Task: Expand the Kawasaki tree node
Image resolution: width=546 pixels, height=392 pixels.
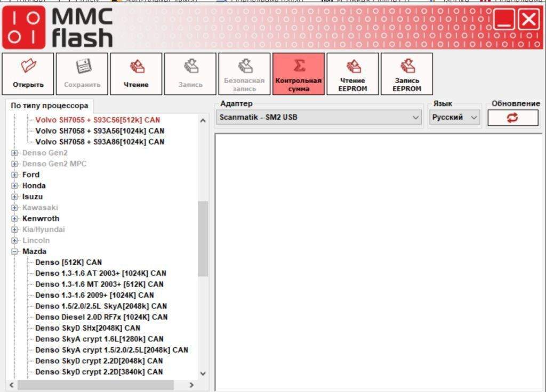Action: [14, 208]
